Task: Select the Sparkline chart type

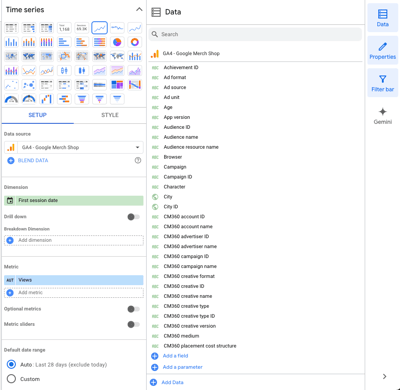Action: [x=117, y=28]
